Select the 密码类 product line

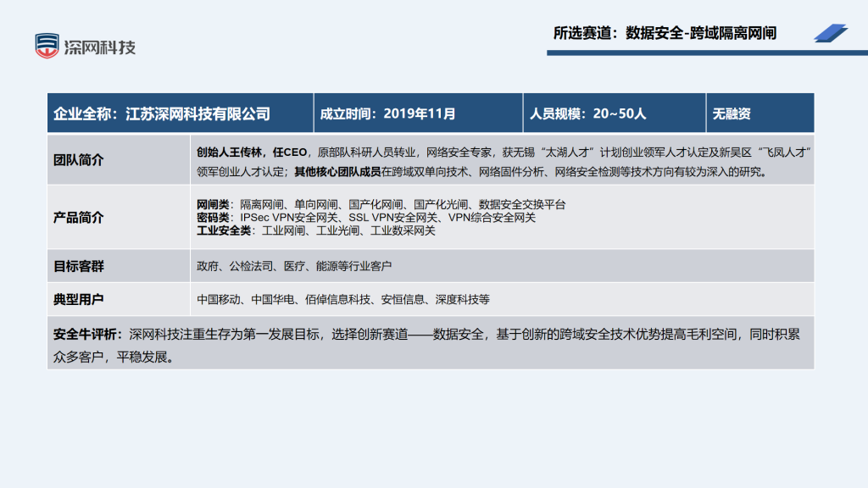click(x=366, y=218)
